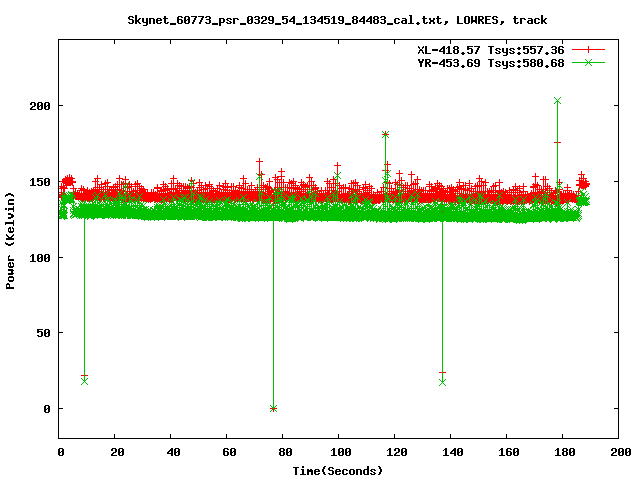Click the x-axis tick label 40
This screenshot has height=480, width=640.
tap(173, 452)
